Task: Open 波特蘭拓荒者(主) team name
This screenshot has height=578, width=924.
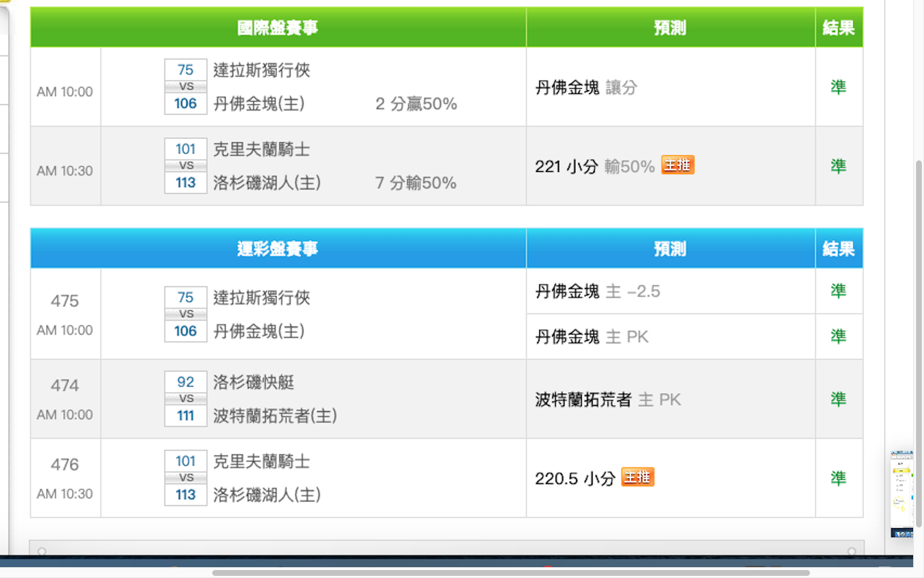Action: [x=275, y=416]
